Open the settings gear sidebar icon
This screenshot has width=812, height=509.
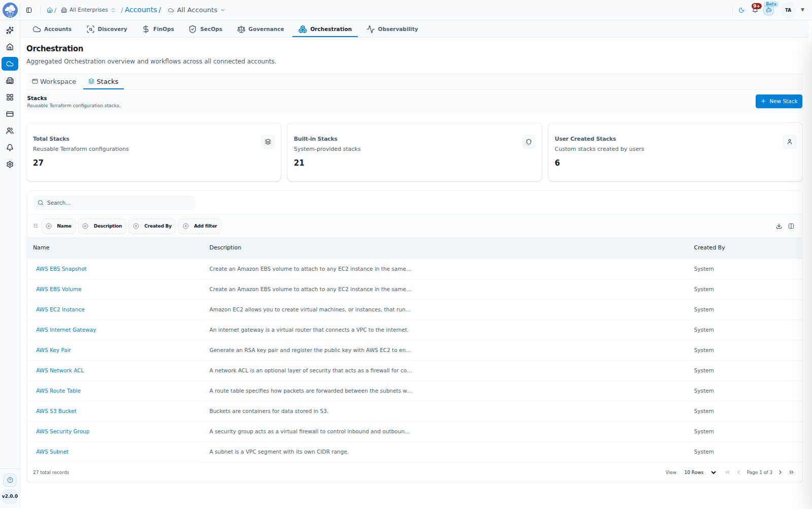click(x=10, y=165)
